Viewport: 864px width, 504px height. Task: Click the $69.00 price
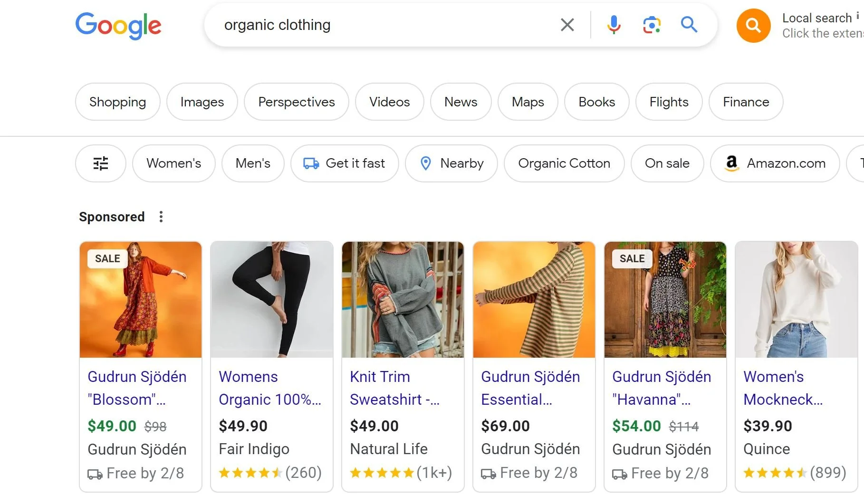505,426
